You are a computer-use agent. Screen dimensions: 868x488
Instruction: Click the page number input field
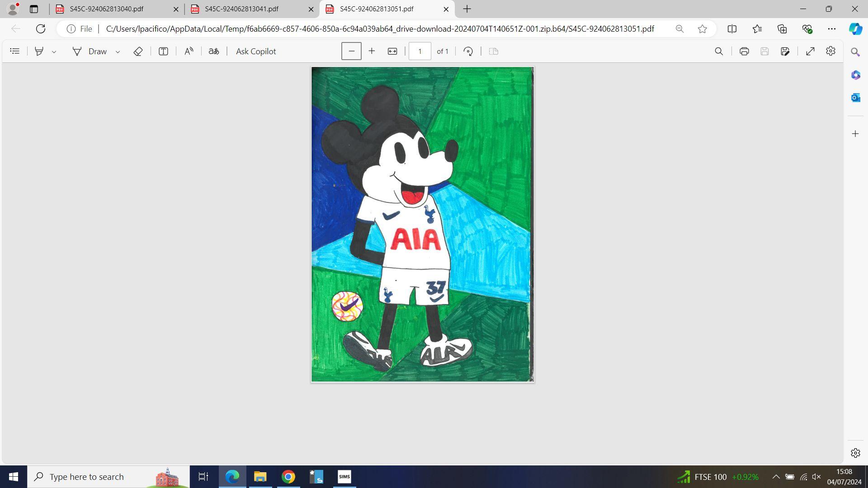click(420, 52)
